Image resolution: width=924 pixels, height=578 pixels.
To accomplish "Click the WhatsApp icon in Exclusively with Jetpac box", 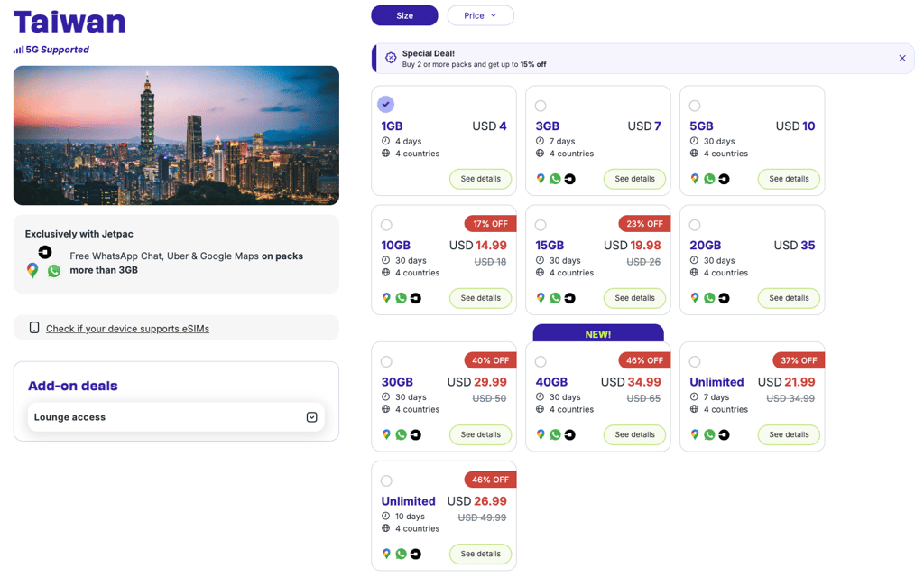I will click(x=54, y=271).
